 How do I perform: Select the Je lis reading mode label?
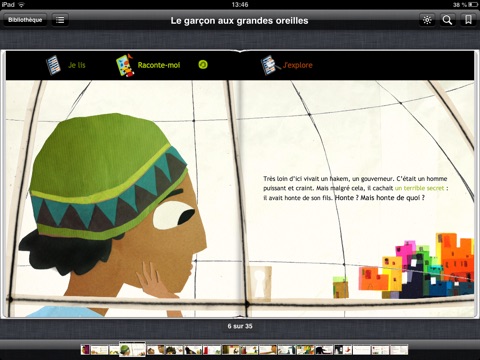click(77, 65)
